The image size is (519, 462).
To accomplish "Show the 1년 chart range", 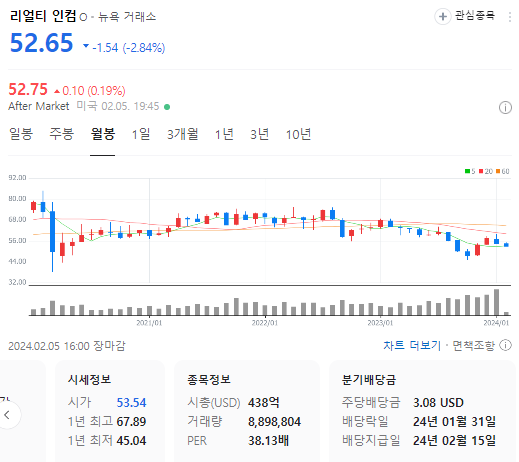I will pos(224,134).
